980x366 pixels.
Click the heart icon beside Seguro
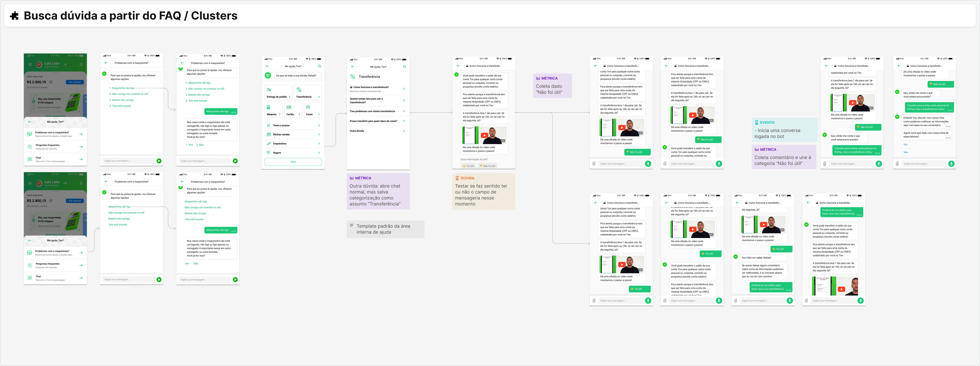tap(268, 152)
